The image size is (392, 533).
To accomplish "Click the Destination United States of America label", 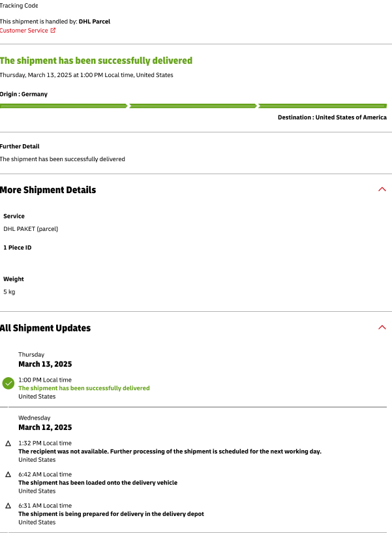I will tap(332, 117).
